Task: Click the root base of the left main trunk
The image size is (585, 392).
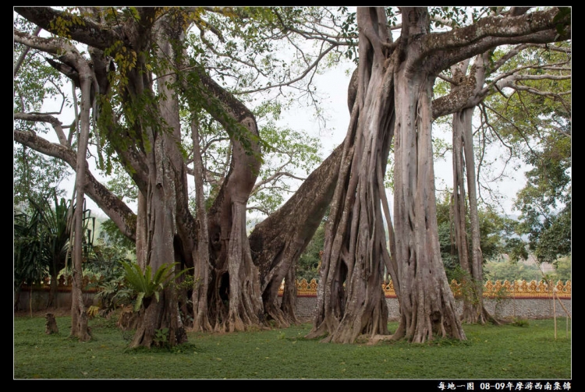Action: [x=158, y=328]
